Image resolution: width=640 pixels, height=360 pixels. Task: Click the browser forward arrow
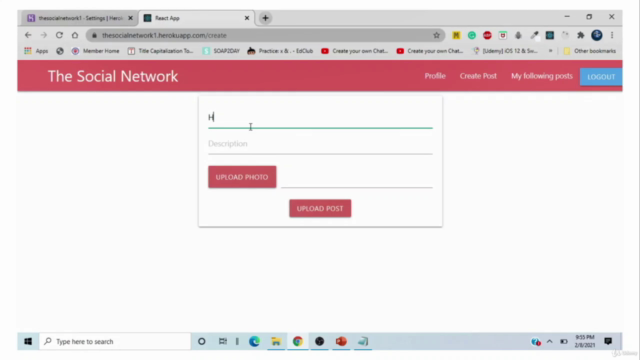[x=44, y=35]
